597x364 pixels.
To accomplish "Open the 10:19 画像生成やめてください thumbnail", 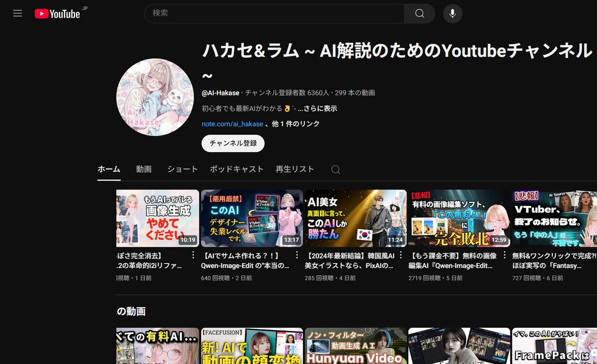I will [158, 218].
